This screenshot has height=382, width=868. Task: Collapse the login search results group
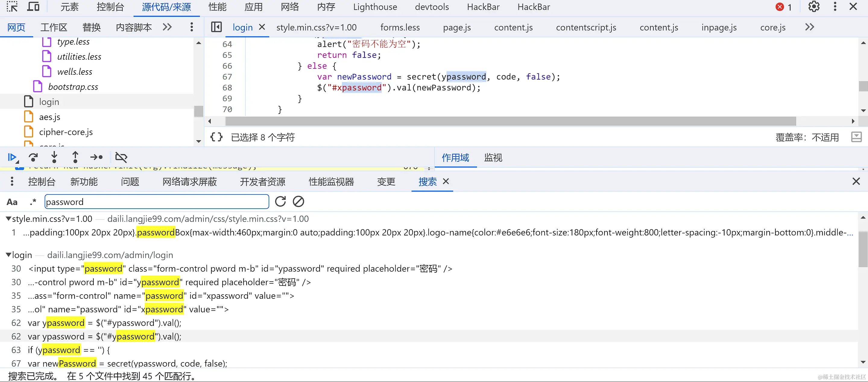pos(8,255)
